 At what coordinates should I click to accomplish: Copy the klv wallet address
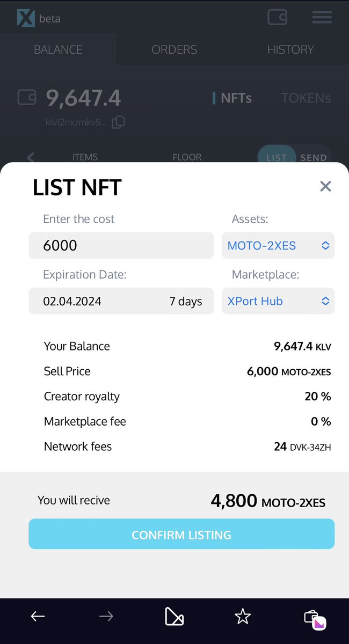click(119, 122)
